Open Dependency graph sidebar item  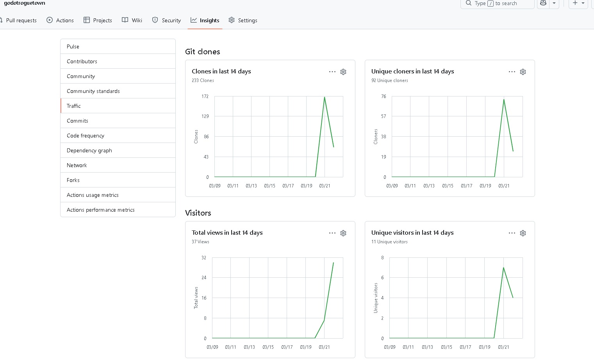point(89,150)
